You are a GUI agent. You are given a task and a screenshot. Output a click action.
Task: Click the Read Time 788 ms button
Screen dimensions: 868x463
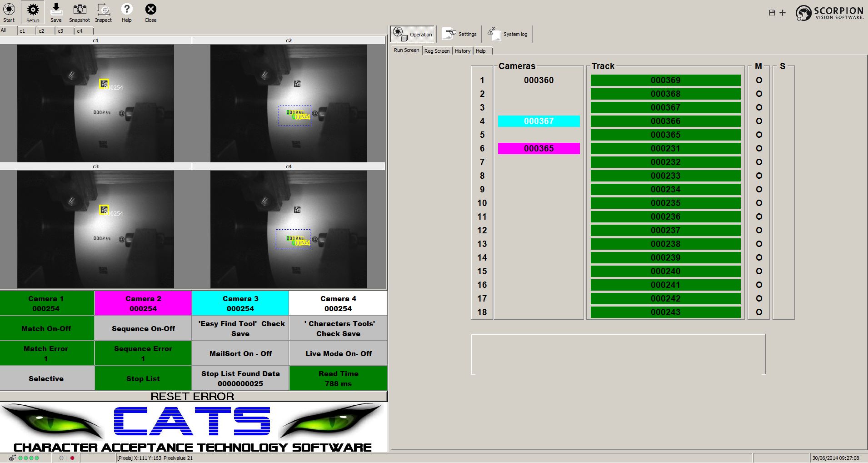[338, 378]
